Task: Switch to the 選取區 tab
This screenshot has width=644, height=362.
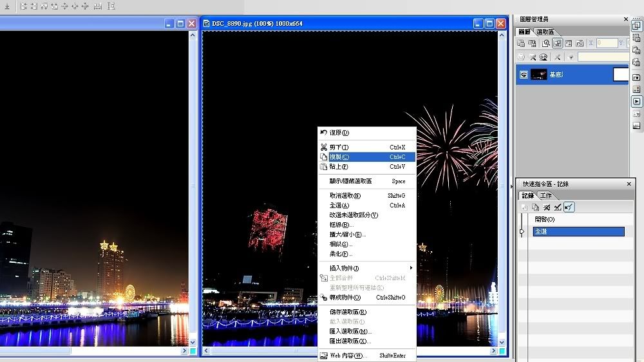Action: 545,32
